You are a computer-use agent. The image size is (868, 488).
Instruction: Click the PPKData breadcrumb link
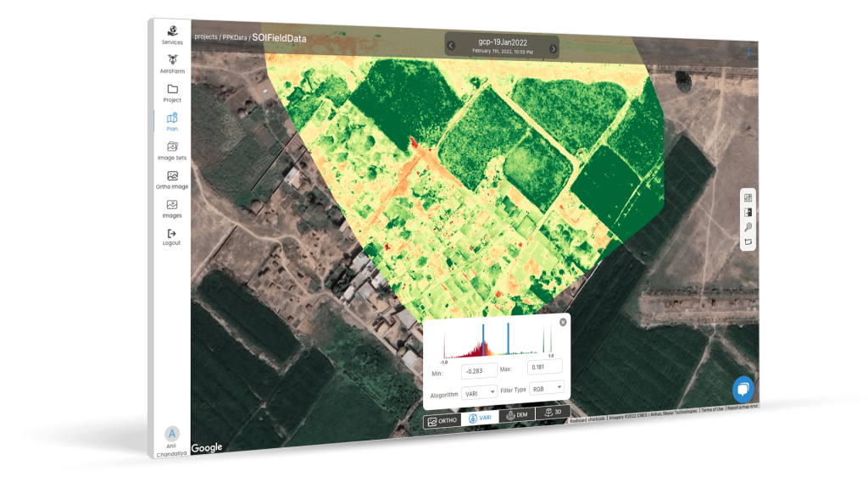235,37
